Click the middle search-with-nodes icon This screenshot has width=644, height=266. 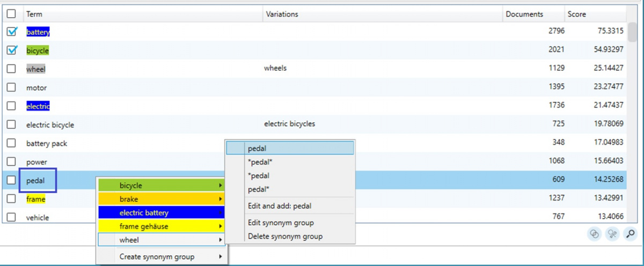(x=613, y=233)
